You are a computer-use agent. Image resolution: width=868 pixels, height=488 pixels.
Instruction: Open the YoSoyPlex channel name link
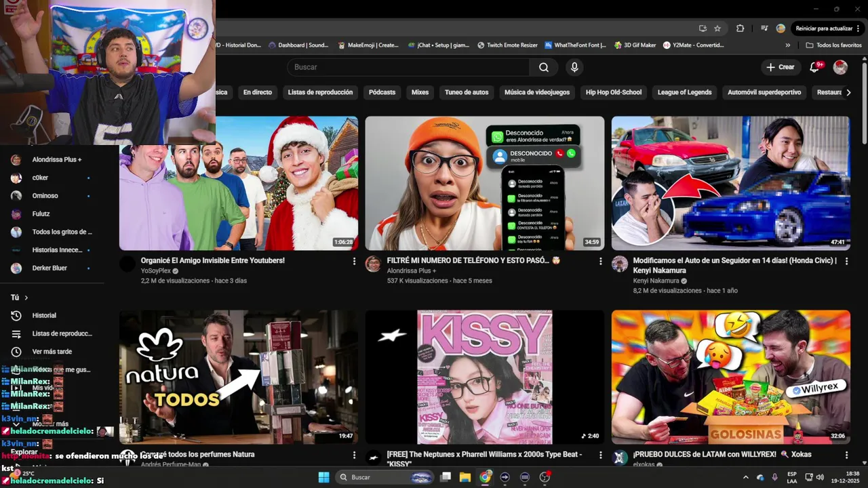(x=155, y=271)
